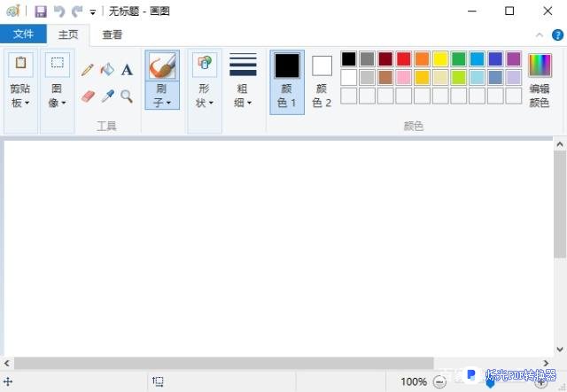Pick the lavender color swatch
This screenshot has height=392, width=567.
point(514,77)
